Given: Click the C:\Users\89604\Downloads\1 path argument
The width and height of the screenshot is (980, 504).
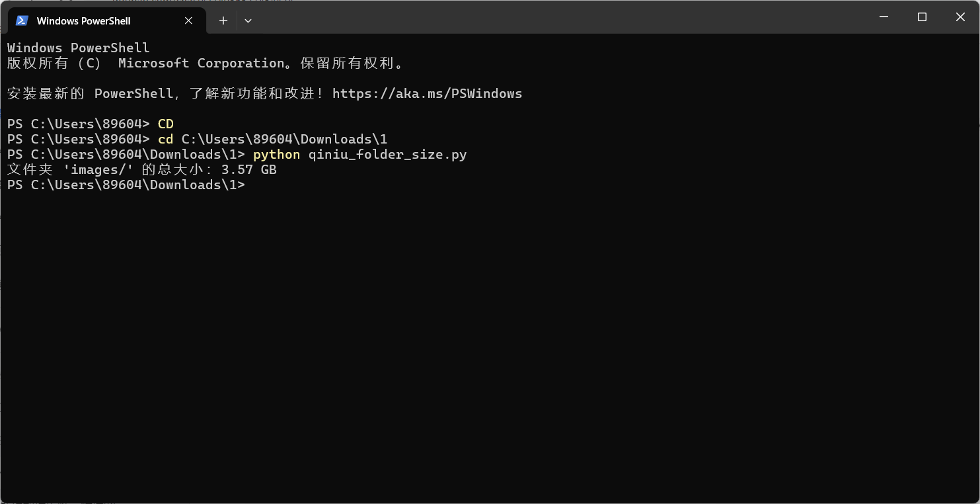Looking at the screenshot, I should (x=285, y=139).
